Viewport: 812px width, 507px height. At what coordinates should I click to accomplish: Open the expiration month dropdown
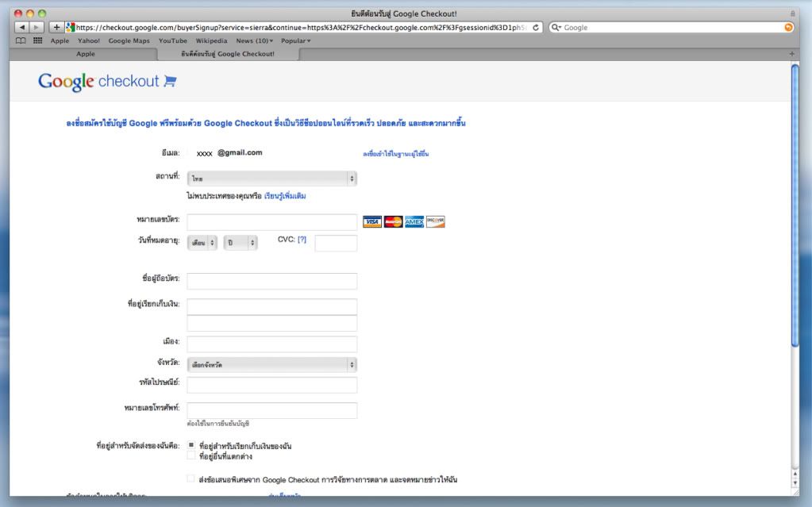click(x=202, y=242)
